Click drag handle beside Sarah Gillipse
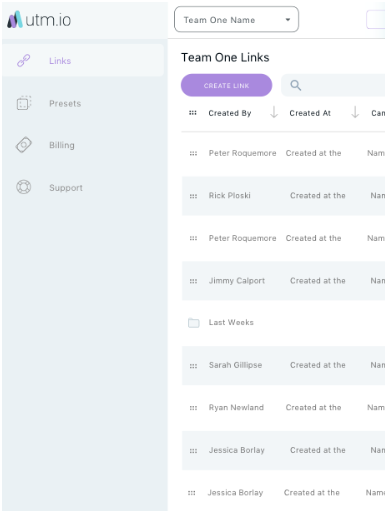 click(x=193, y=366)
